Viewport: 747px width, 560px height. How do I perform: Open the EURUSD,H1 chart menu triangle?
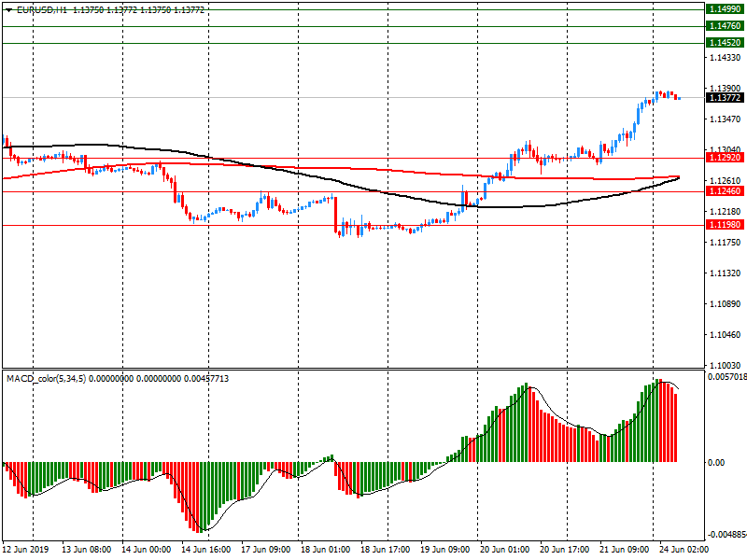pos(8,10)
